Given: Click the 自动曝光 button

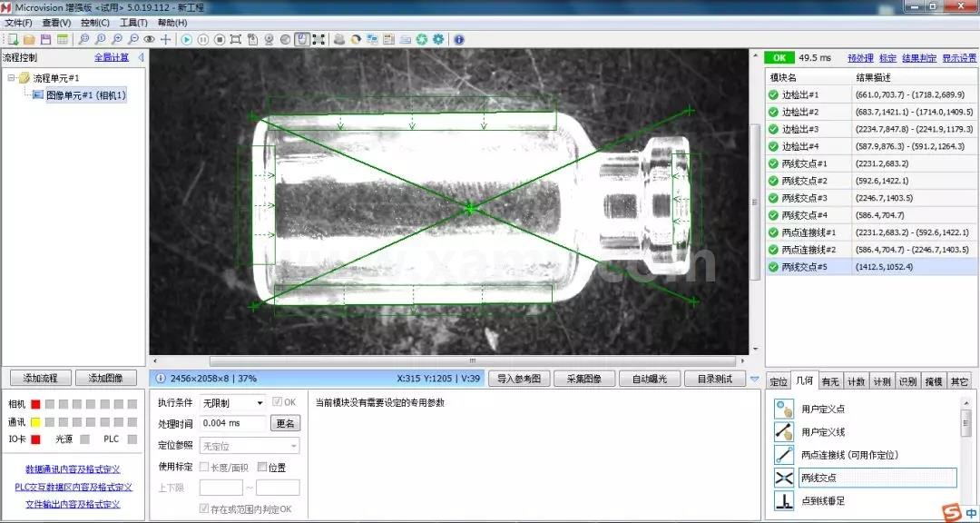Looking at the screenshot, I should 650,379.
